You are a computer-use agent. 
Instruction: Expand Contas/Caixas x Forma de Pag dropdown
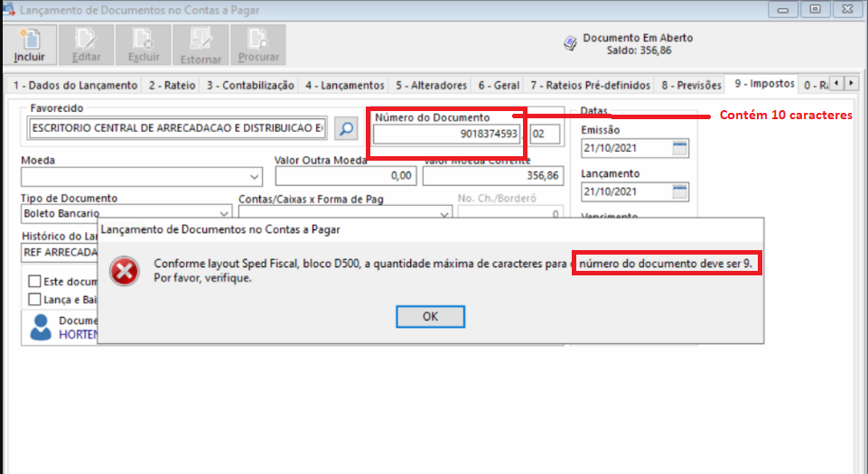point(444,214)
